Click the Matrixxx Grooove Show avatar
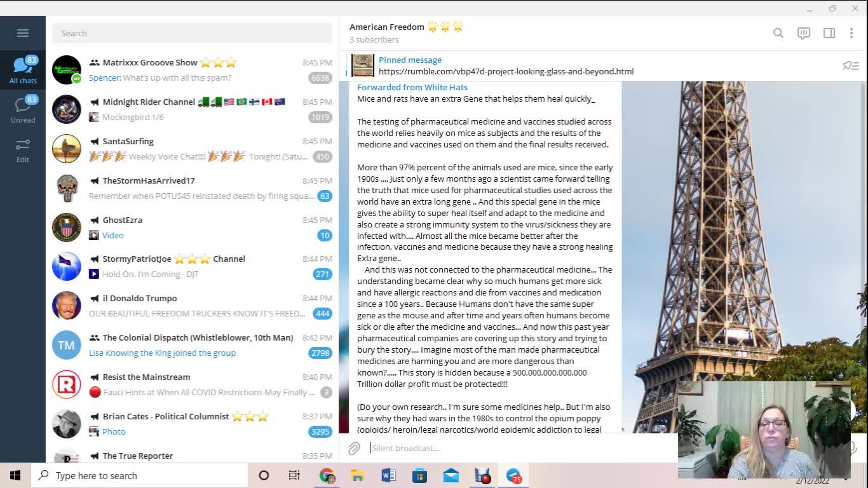The width and height of the screenshot is (868, 488). click(x=67, y=70)
